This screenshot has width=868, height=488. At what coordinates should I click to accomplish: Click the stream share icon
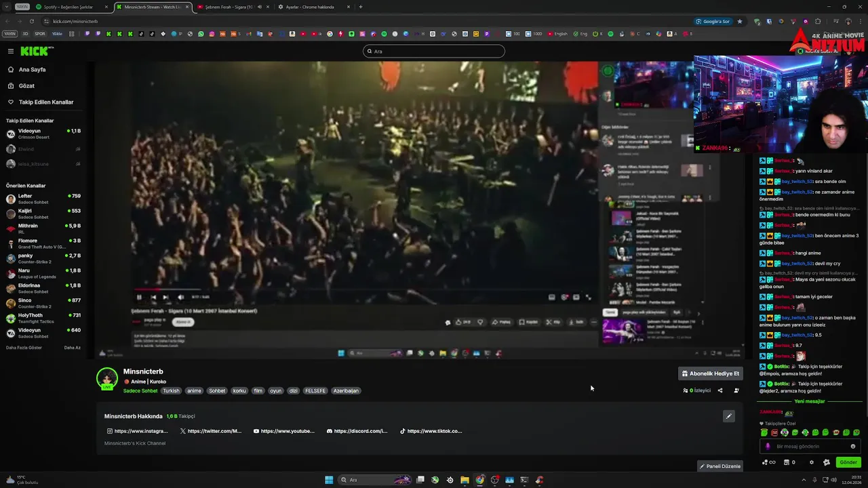tap(720, 390)
